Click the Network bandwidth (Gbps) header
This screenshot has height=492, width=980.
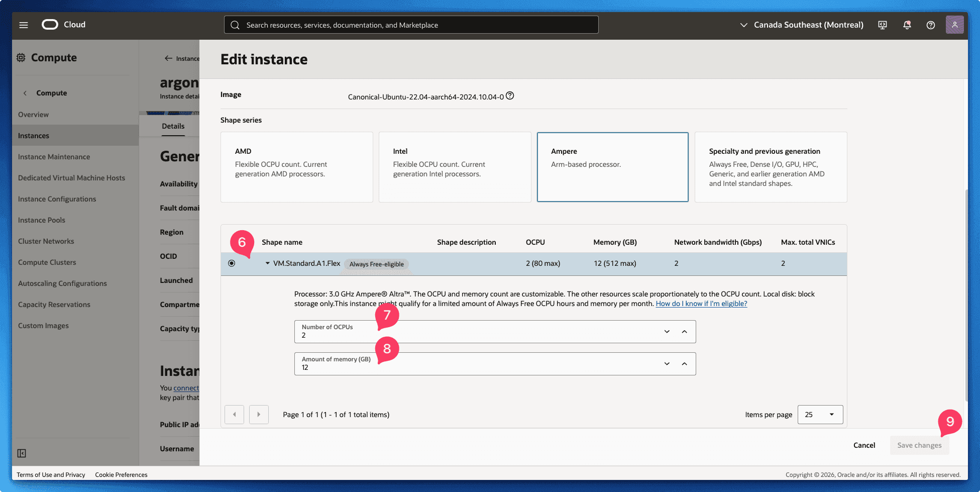[718, 242]
